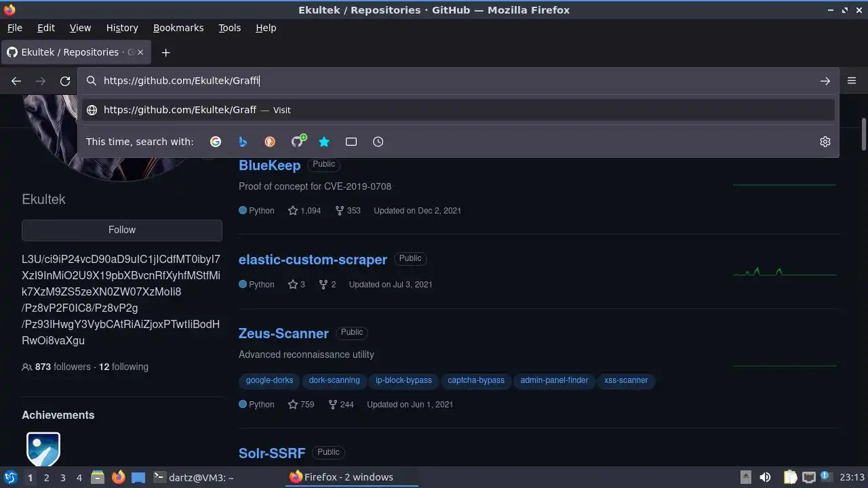868x488 pixels.
Task: Switch to workspace 2
Action: click(46, 477)
